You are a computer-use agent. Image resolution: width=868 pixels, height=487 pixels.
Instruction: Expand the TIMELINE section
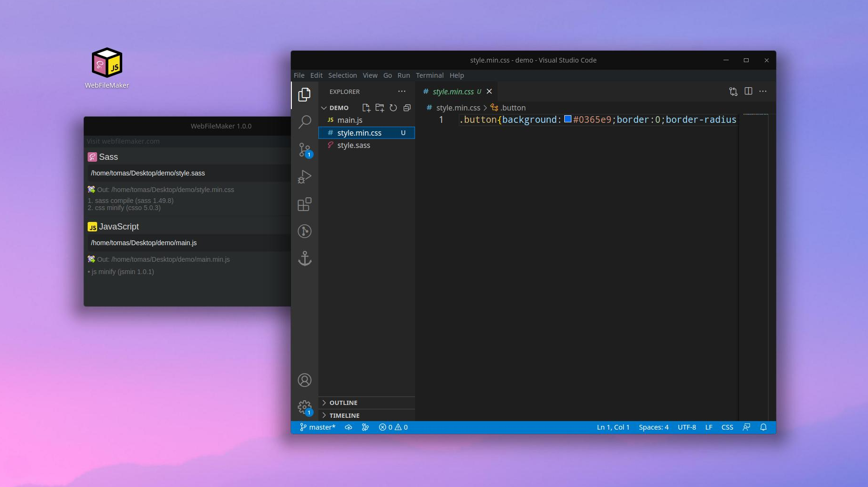(x=367, y=415)
